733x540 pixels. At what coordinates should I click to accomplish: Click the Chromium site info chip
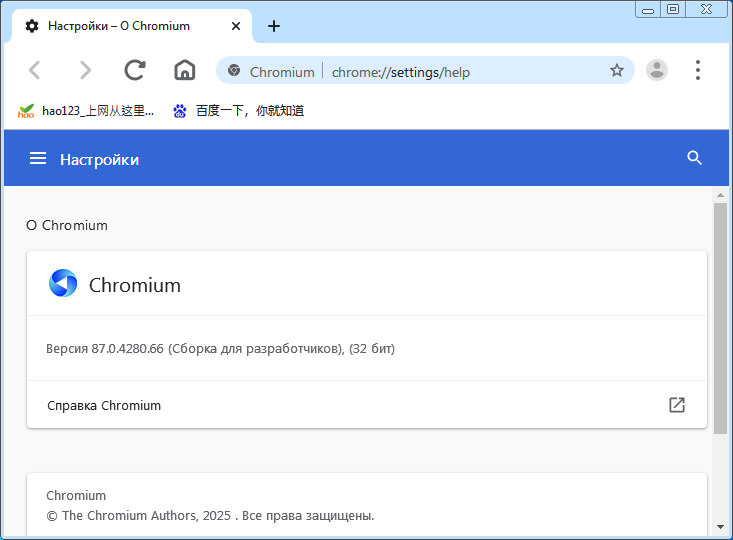click(271, 72)
